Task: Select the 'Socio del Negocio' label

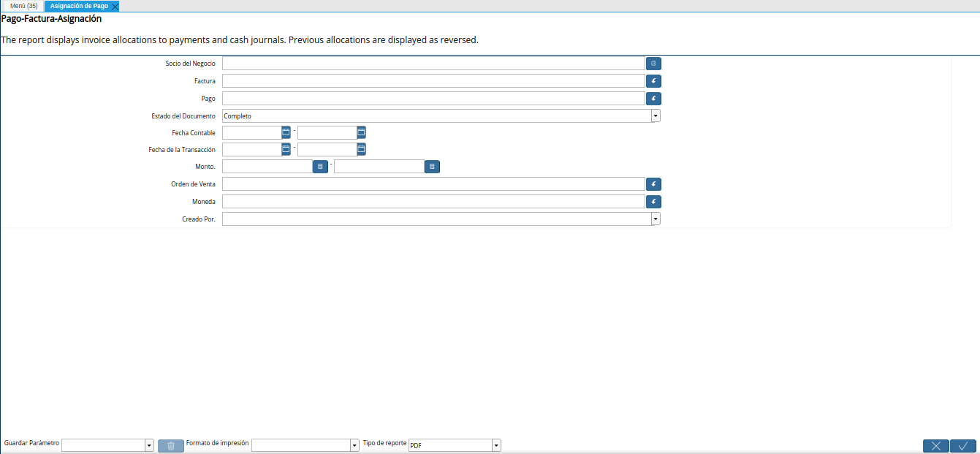Action: 190,64
